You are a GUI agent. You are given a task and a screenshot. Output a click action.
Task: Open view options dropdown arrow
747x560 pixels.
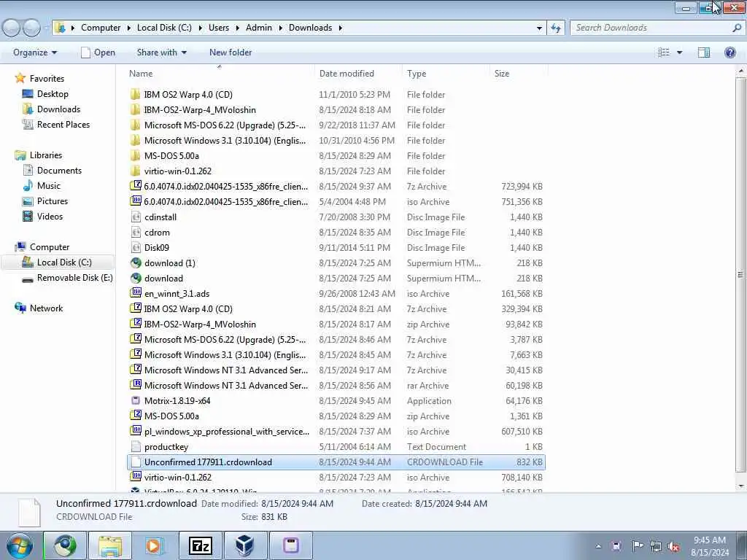coord(680,52)
